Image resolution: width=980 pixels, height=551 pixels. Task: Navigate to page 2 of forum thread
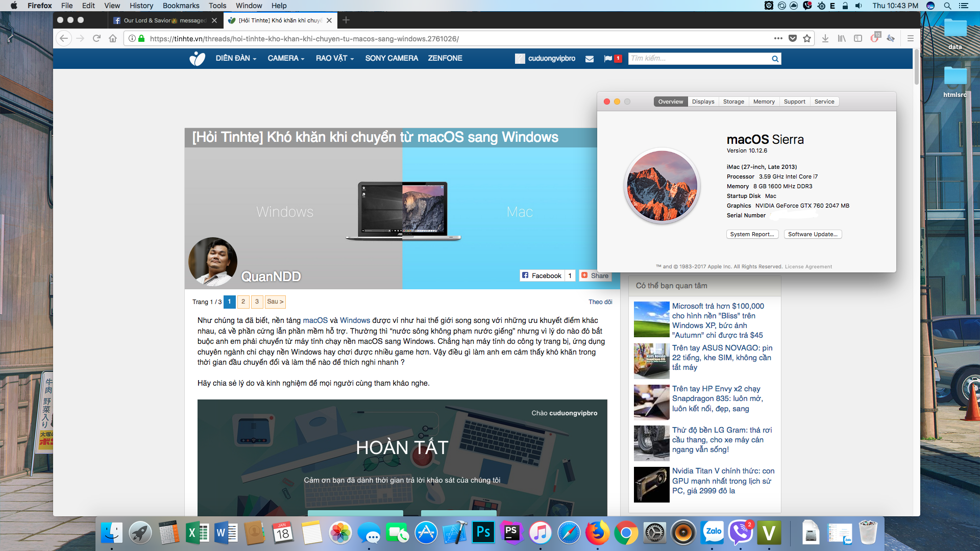243,302
